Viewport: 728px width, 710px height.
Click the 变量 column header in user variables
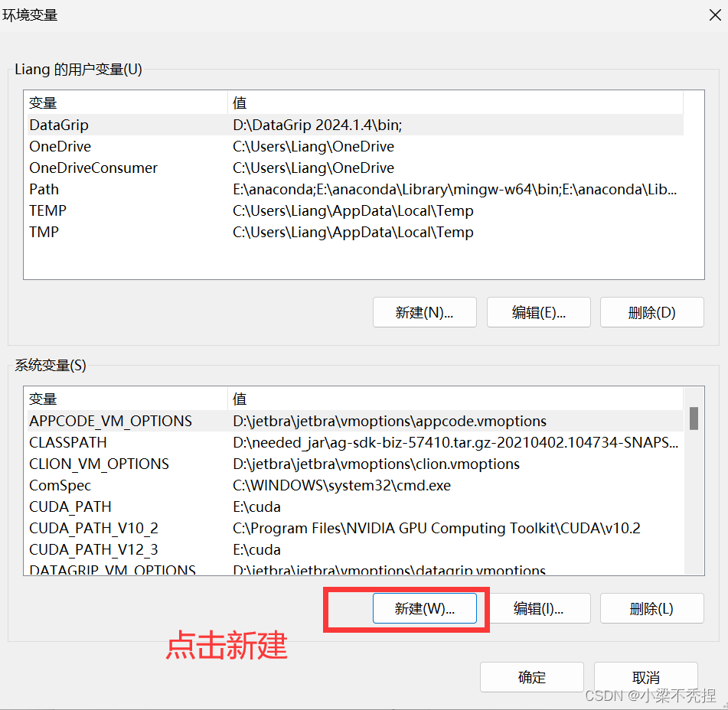click(127, 103)
